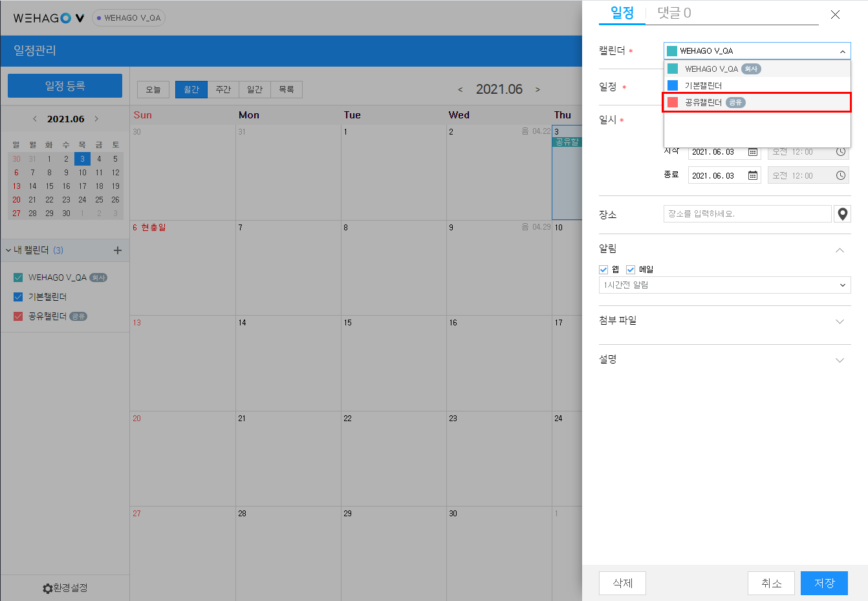Open the 1시간전 알림 reminder dropdown

724,285
